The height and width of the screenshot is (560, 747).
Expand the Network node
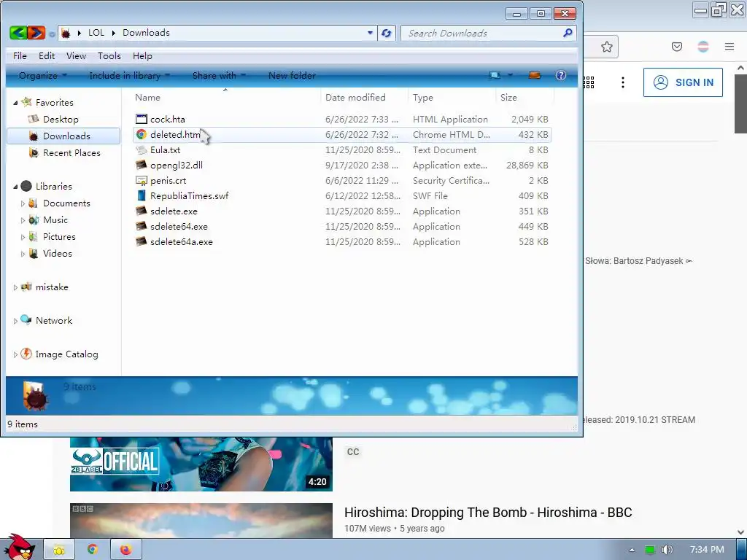click(15, 321)
